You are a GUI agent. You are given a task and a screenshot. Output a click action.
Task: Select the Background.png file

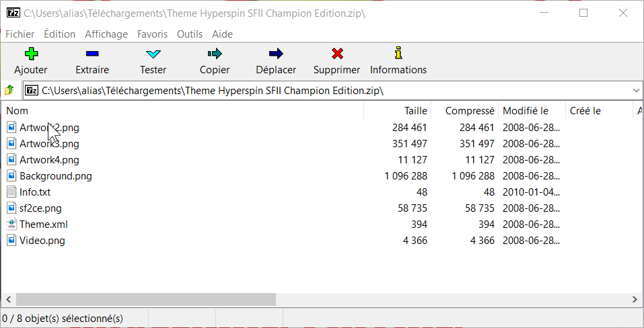[x=55, y=176]
